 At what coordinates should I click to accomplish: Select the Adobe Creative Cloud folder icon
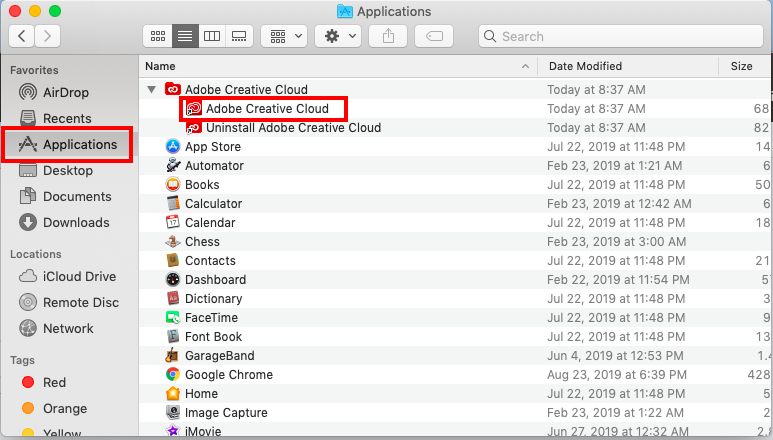173,89
